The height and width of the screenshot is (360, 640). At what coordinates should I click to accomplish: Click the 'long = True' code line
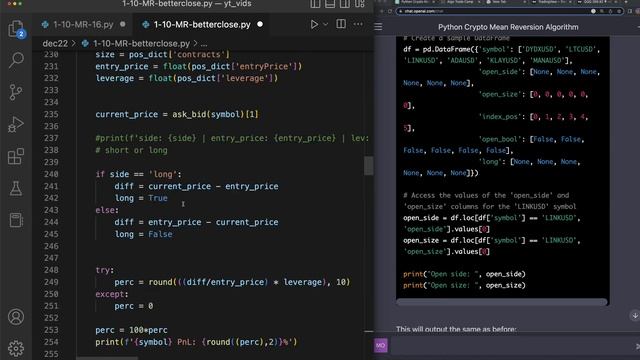coord(141,198)
